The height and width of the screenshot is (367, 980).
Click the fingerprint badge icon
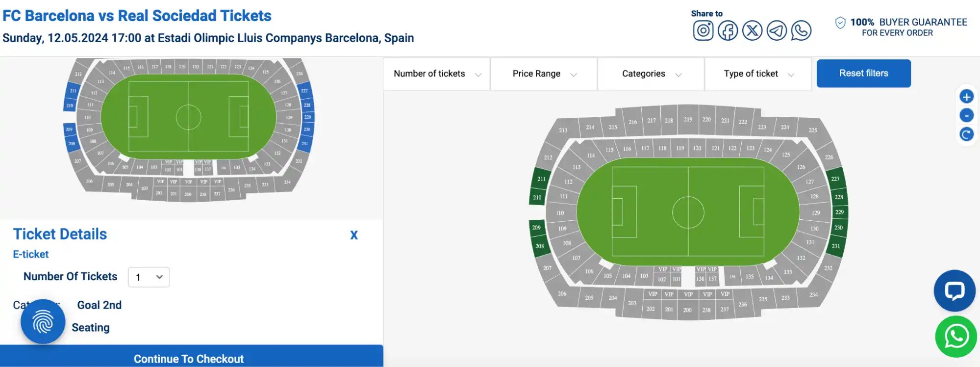tap(43, 321)
